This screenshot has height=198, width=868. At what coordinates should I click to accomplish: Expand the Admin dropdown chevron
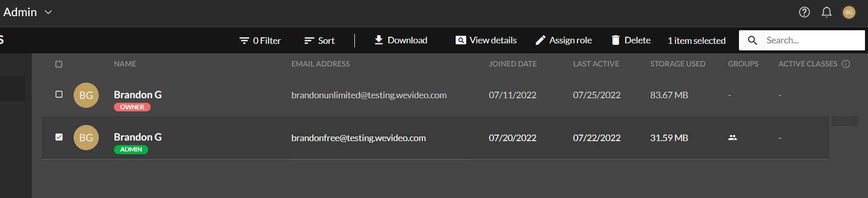pyautogui.click(x=48, y=12)
